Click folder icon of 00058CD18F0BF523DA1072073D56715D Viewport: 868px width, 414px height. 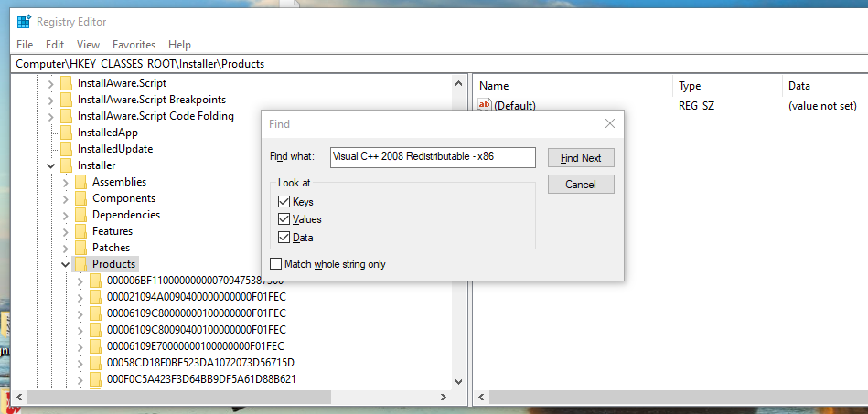(95, 363)
